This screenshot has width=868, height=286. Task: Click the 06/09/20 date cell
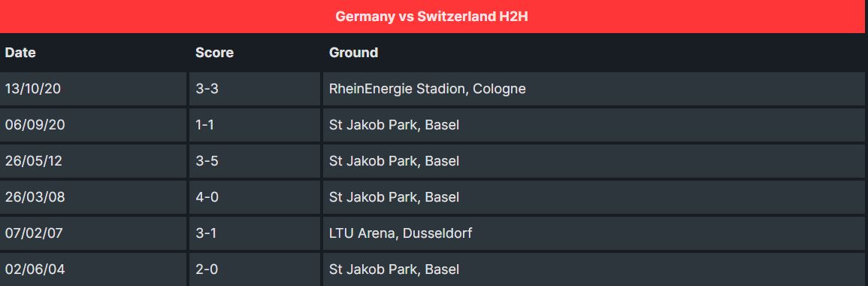coord(93,125)
